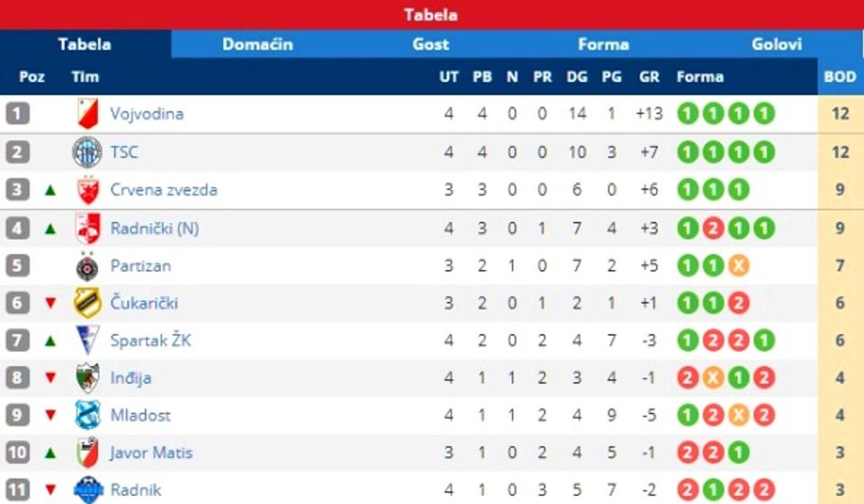Click the position 1 rank badge
The image size is (864, 504).
tap(17, 114)
